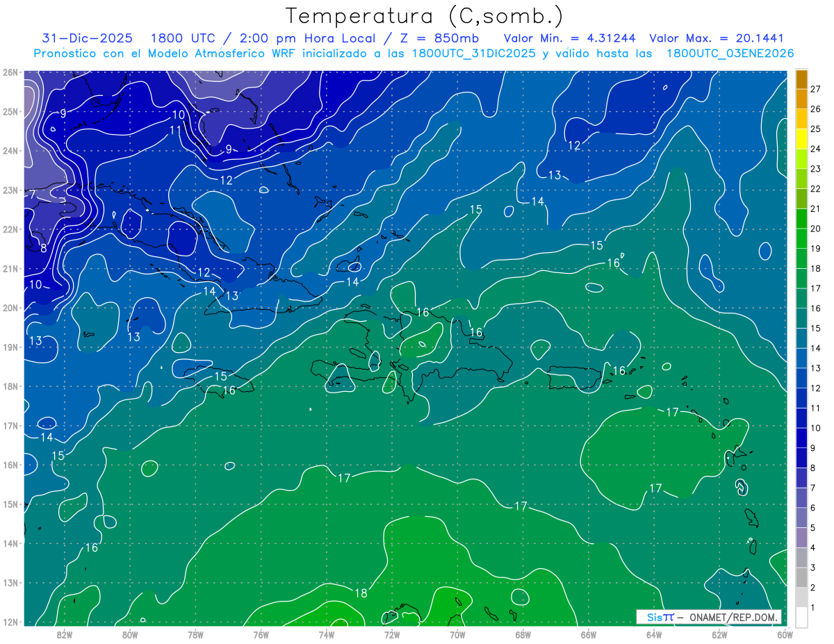Click the '18N' latitude axis label

click(10, 386)
